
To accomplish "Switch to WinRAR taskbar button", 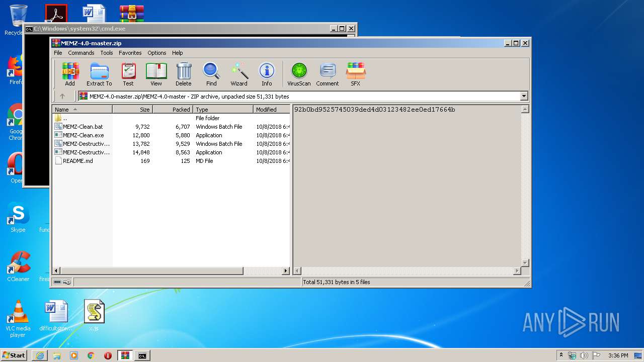I will click(125, 355).
